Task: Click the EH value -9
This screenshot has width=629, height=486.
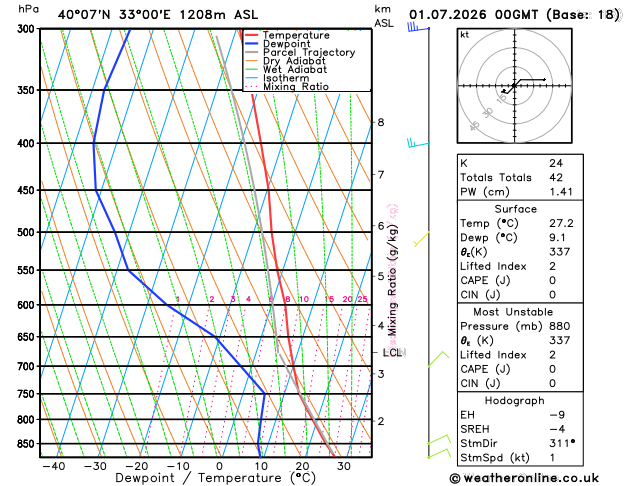Action: [557, 415]
